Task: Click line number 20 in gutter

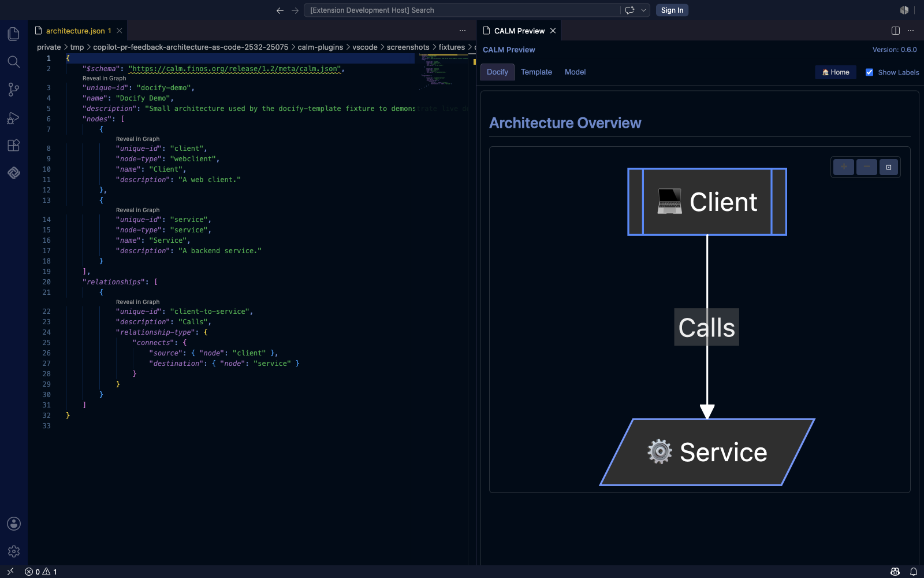Action: (x=46, y=282)
